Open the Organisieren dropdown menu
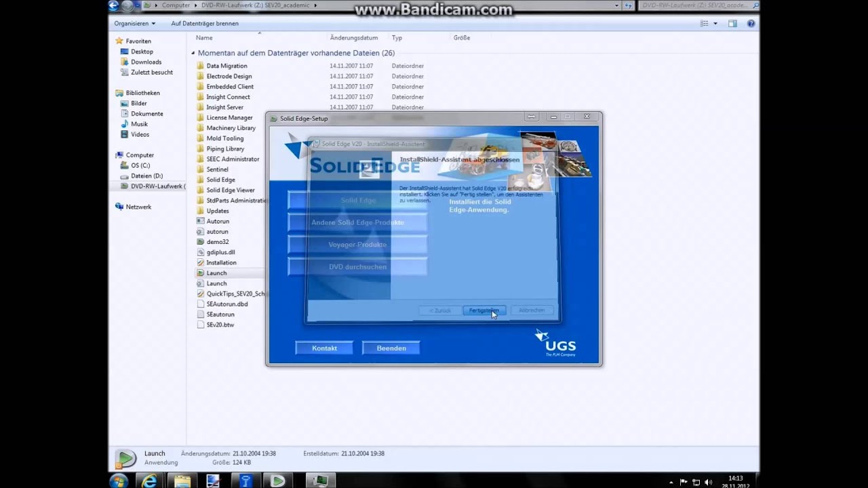The width and height of the screenshot is (868, 488). tap(134, 23)
